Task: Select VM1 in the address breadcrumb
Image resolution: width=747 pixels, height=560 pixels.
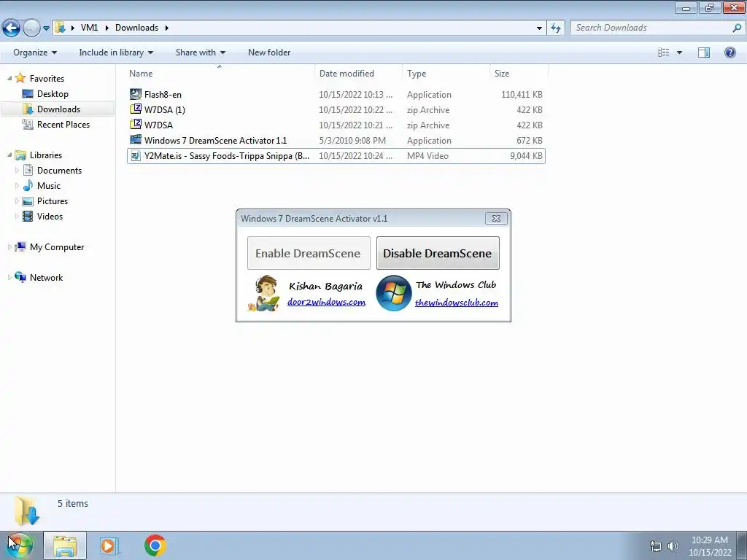Action: [89, 28]
